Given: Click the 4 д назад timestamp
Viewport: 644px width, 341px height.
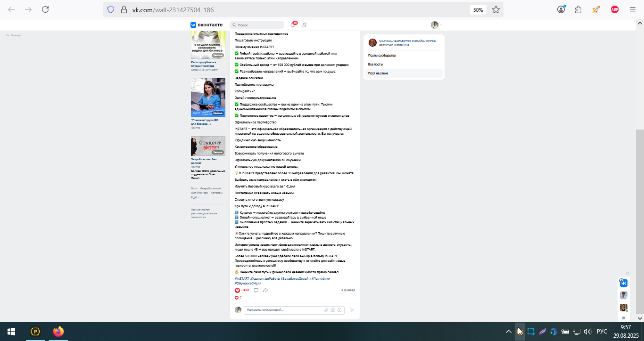Looking at the screenshot, I should click(348, 290).
